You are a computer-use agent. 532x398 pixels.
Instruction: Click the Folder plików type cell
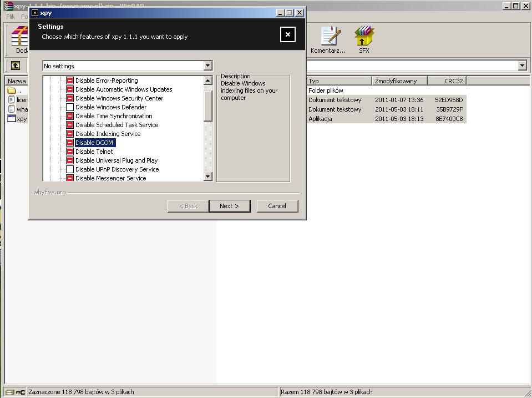326,90
